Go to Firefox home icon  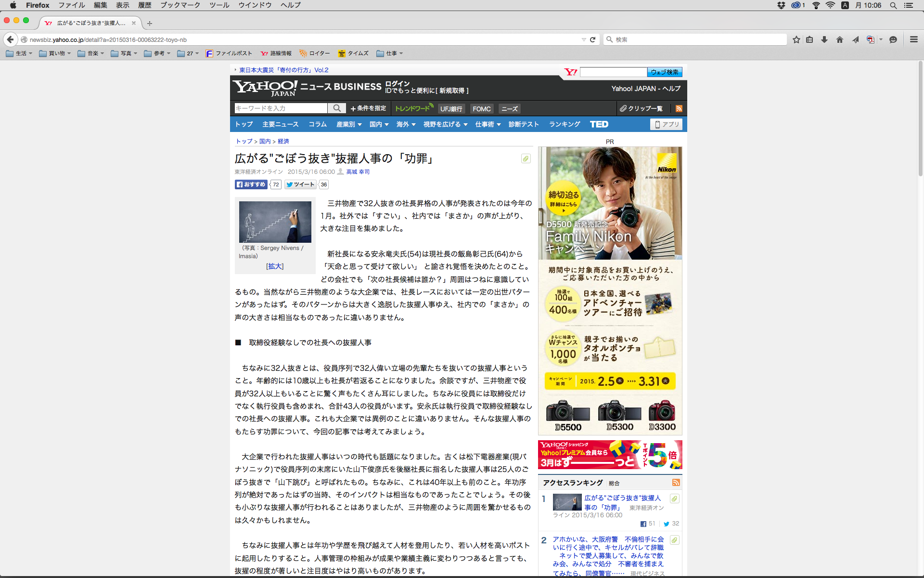click(x=840, y=39)
